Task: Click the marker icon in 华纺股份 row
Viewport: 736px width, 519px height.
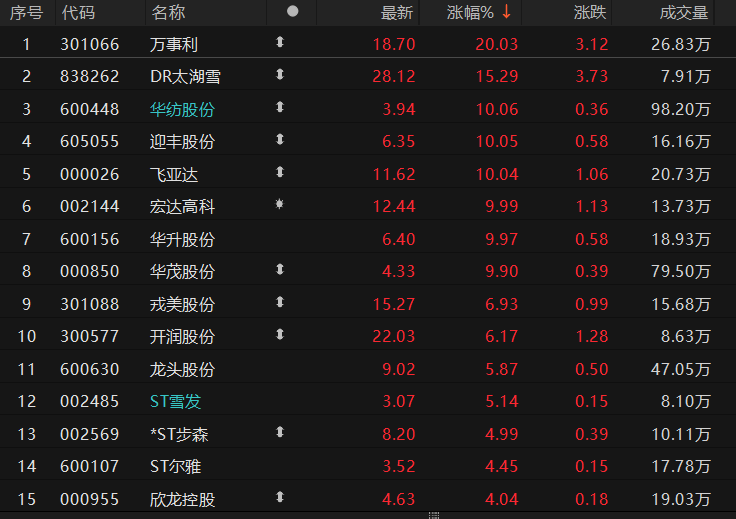Action: 280,108
